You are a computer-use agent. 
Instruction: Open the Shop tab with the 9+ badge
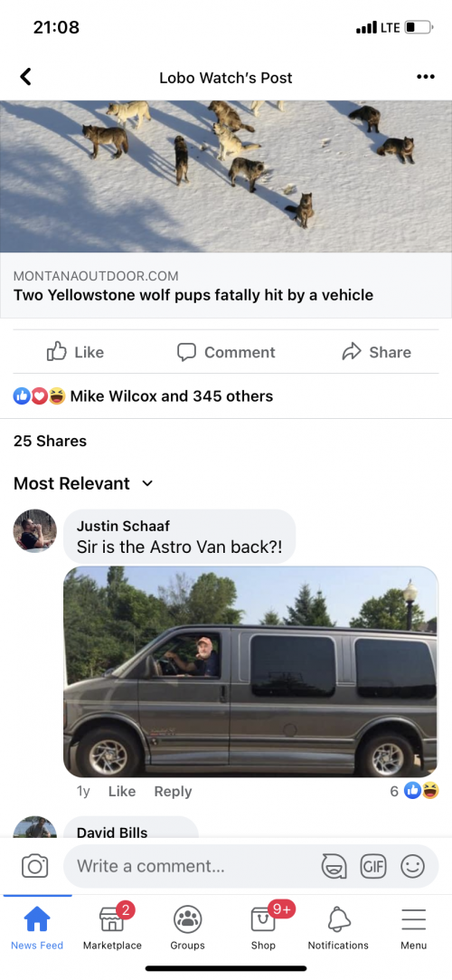(x=263, y=928)
